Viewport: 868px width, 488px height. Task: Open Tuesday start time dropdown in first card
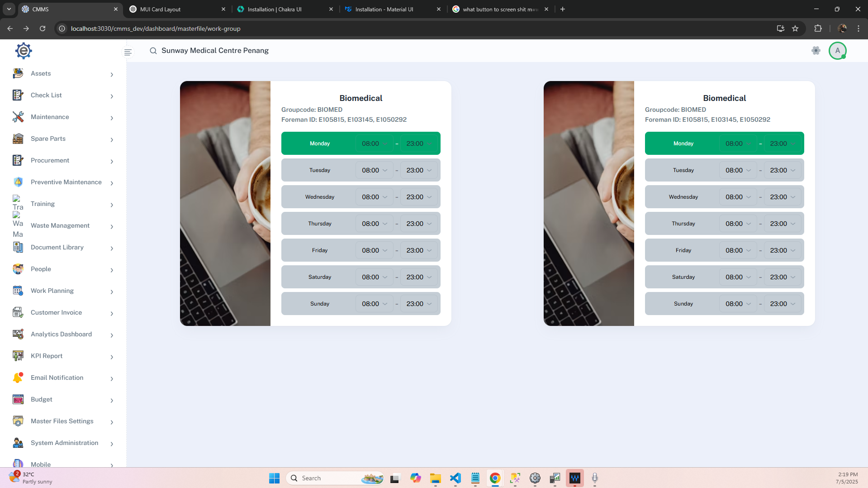point(374,170)
